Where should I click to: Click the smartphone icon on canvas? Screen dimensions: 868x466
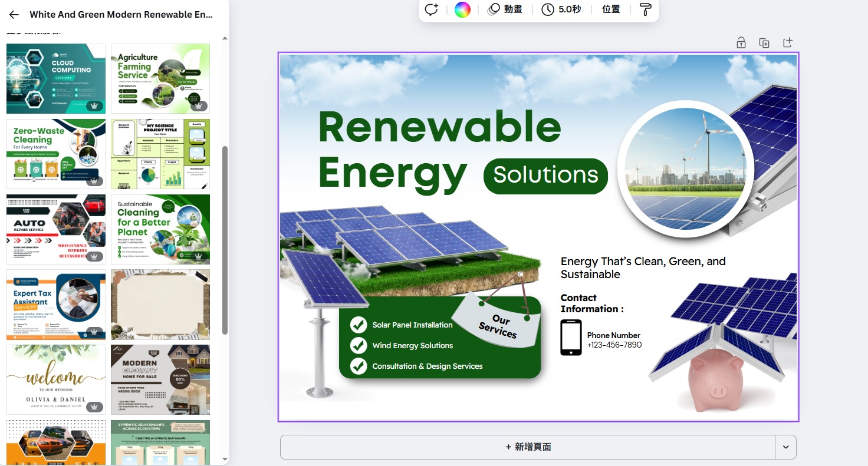tap(571, 338)
